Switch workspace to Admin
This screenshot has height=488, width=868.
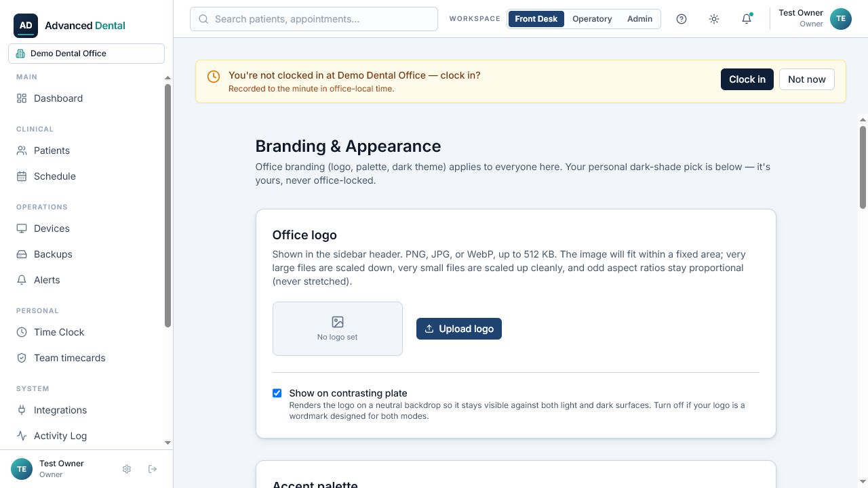click(639, 19)
